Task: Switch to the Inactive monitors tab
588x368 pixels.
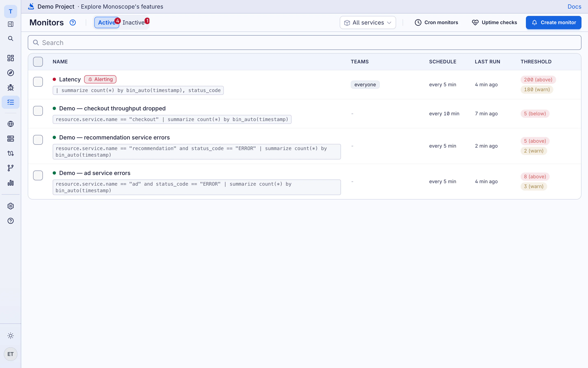Action: pos(134,23)
